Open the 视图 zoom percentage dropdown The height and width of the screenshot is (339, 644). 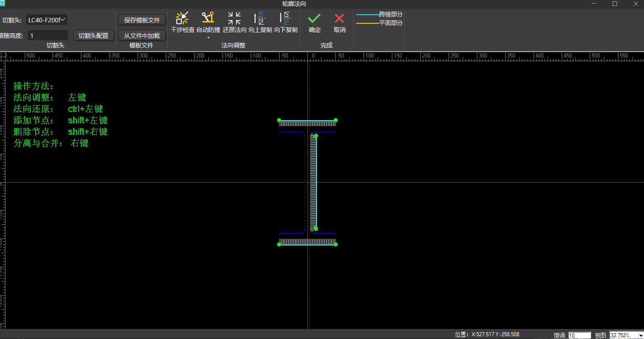click(x=640, y=335)
